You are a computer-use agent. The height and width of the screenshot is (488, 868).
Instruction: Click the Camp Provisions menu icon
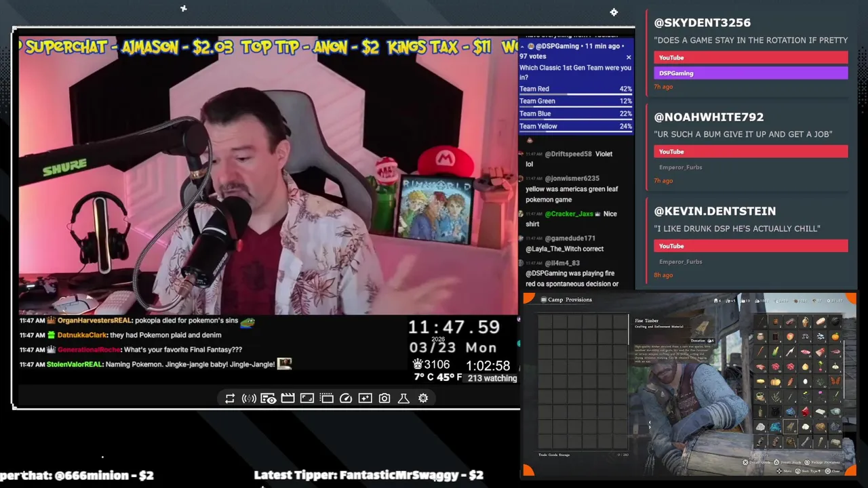tap(542, 300)
